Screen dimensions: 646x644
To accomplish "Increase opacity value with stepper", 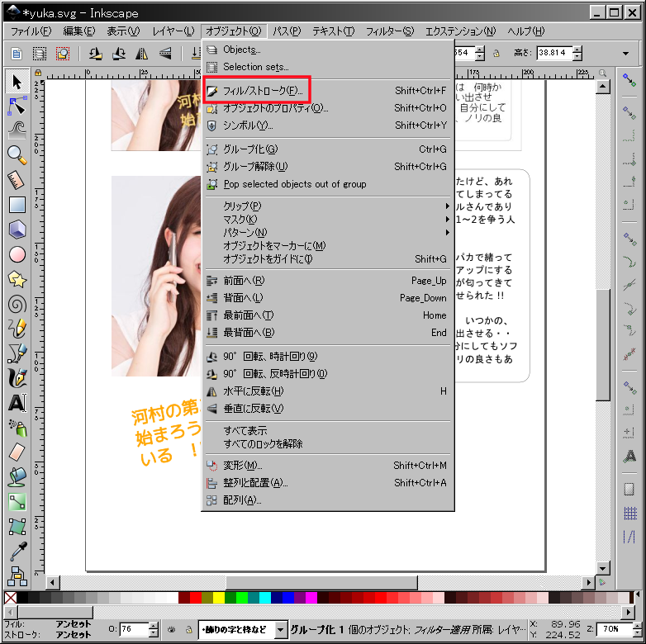I will tap(154, 626).
